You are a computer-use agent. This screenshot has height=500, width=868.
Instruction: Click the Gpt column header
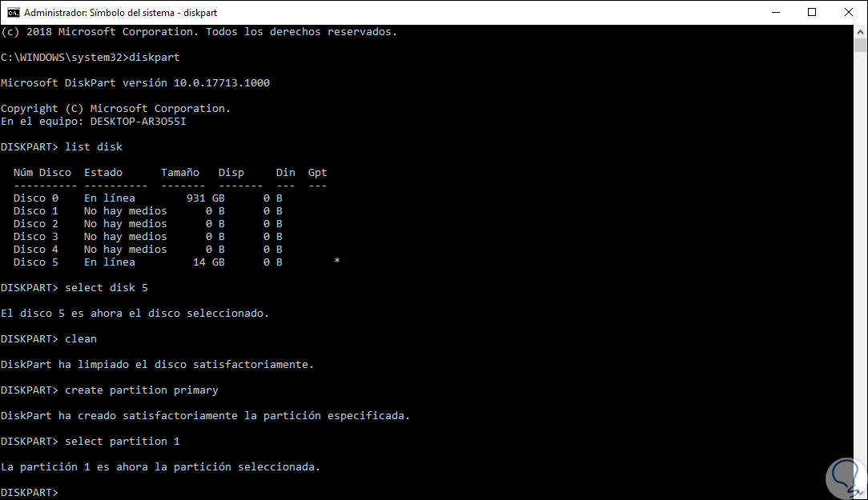pyautogui.click(x=317, y=173)
